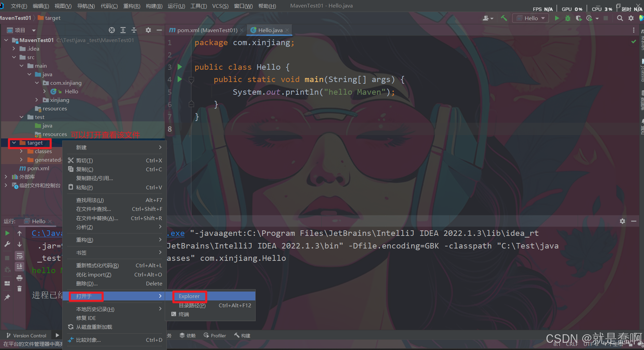Open Search Everywhere magnifier icon

tap(620, 18)
